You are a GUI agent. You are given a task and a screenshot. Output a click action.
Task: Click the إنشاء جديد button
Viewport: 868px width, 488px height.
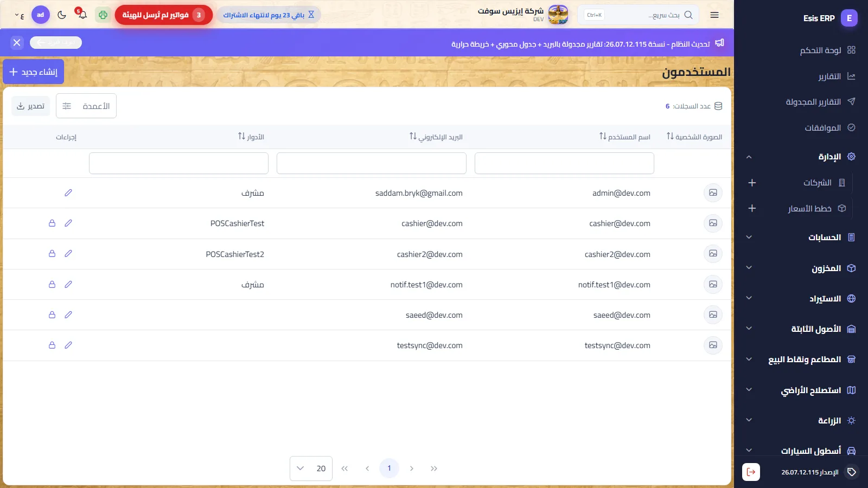coord(34,72)
